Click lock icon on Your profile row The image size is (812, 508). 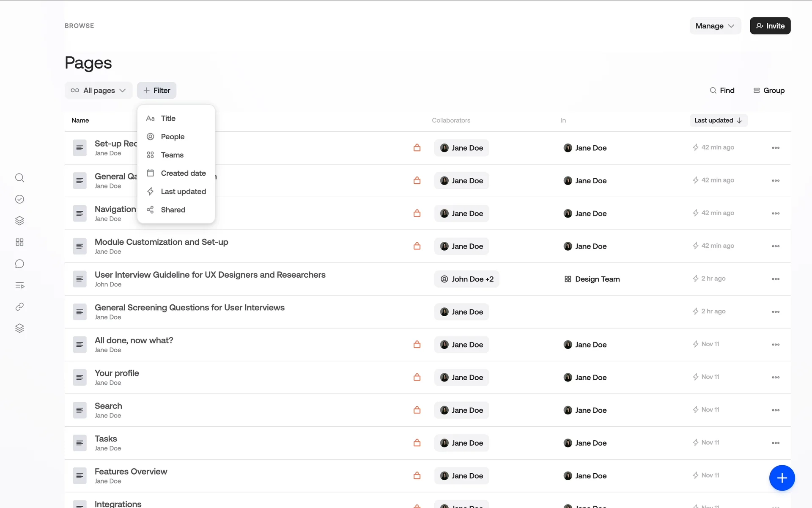[417, 377]
